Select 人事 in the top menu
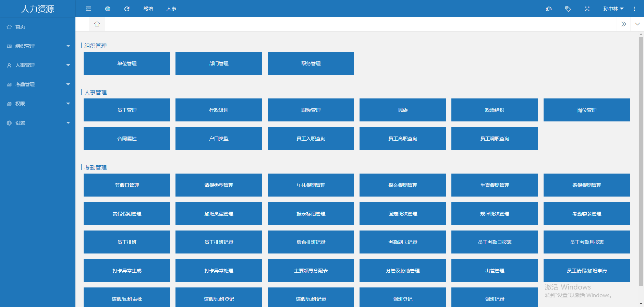The image size is (644, 307). click(x=171, y=9)
